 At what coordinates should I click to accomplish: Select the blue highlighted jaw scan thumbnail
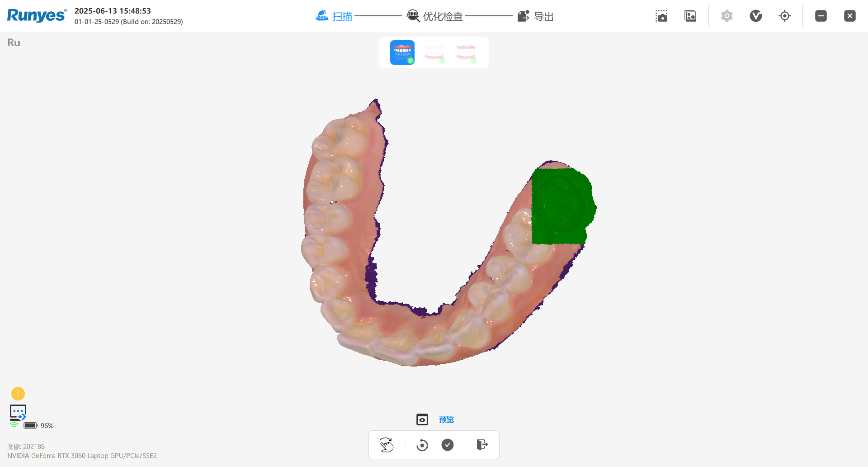coord(402,52)
